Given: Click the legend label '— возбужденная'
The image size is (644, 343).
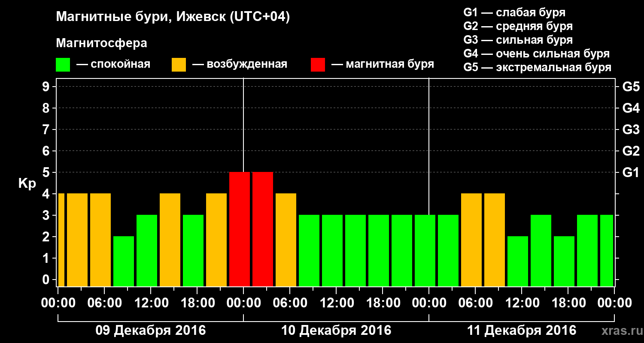Looking at the screenshot, I should 240,64.
